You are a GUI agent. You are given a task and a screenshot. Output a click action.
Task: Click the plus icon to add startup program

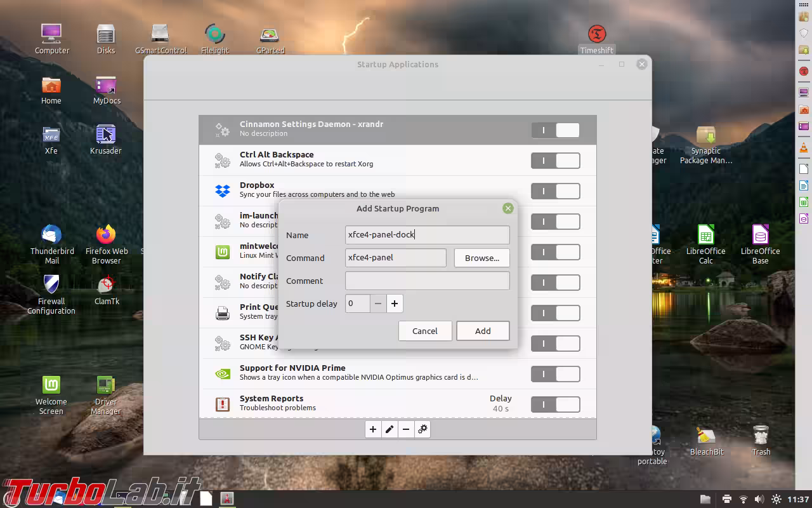coord(373,429)
